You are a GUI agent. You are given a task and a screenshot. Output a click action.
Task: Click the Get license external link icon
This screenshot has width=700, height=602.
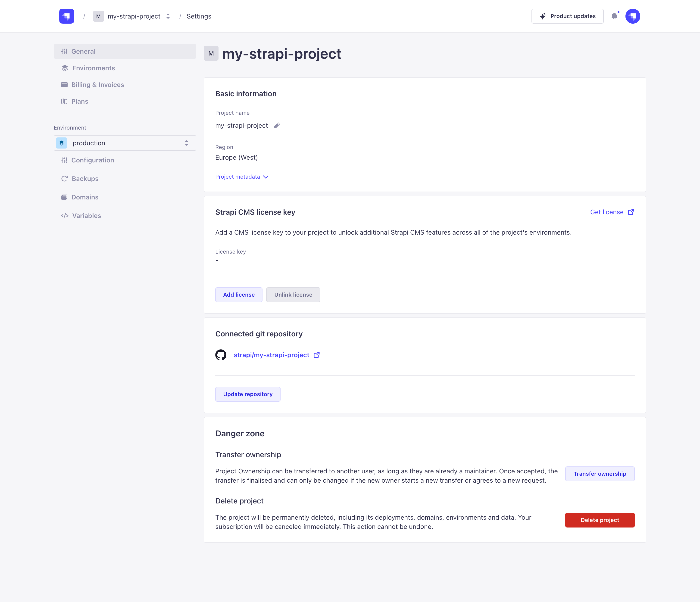[x=631, y=212]
